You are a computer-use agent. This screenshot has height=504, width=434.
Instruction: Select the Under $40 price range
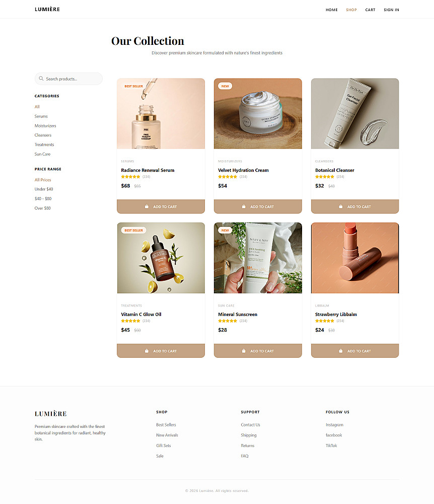click(x=44, y=190)
